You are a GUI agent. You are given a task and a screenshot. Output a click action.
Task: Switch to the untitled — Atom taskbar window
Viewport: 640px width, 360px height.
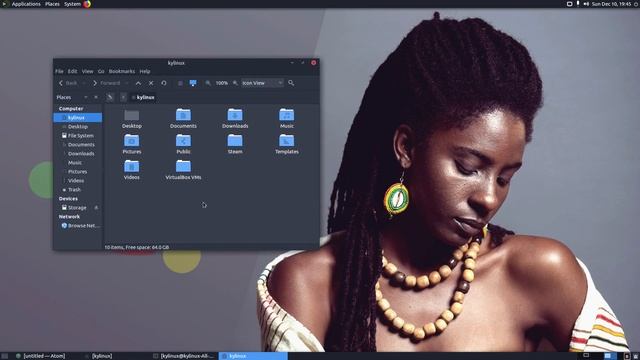[x=40, y=356]
